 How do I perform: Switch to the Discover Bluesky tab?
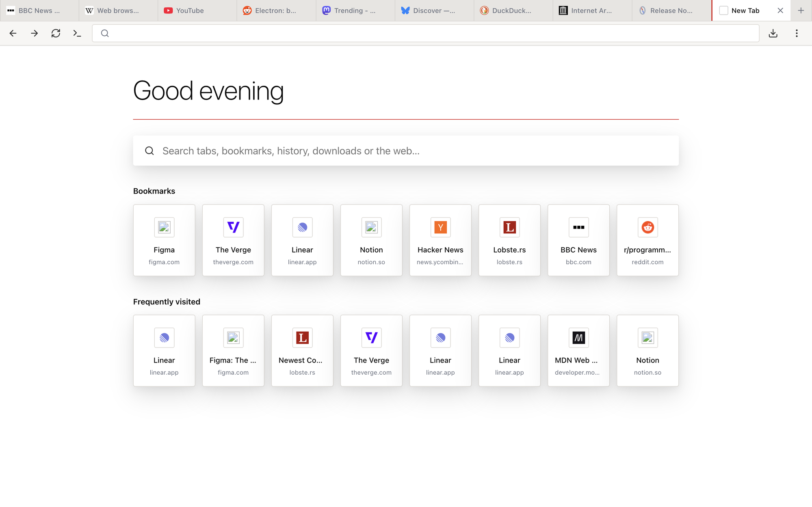(x=434, y=11)
